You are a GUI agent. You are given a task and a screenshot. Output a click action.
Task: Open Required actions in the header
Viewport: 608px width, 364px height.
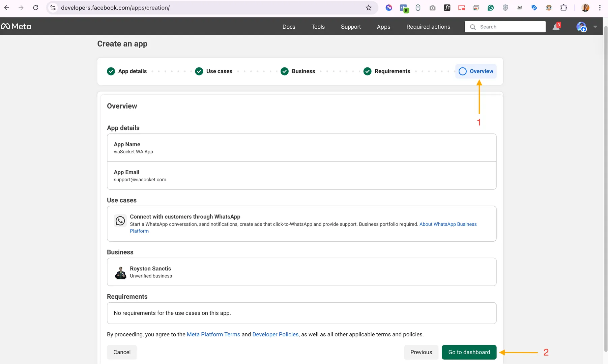click(428, 27)
